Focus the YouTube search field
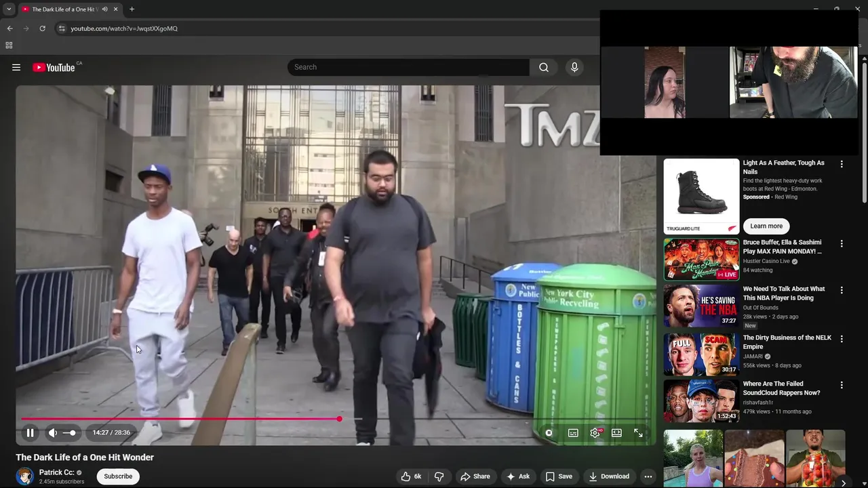Screen dimensions: 868x488 click(408, 67)
